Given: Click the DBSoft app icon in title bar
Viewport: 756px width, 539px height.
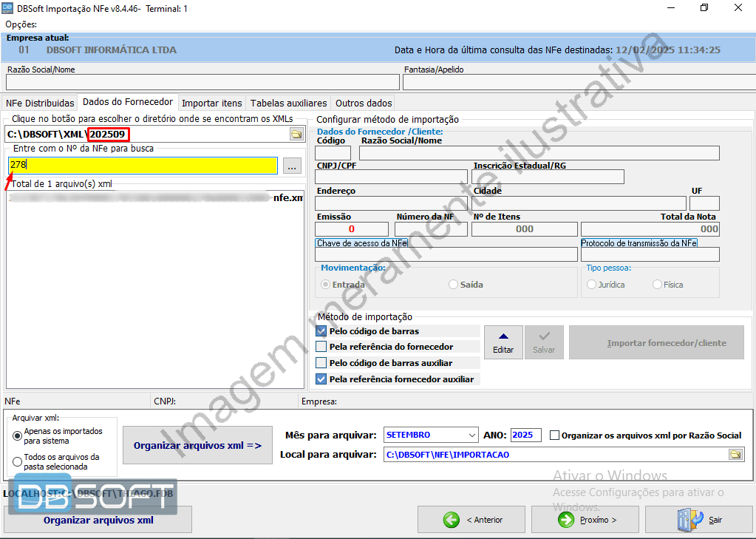Looking at the screenshot, I should 7,8.
